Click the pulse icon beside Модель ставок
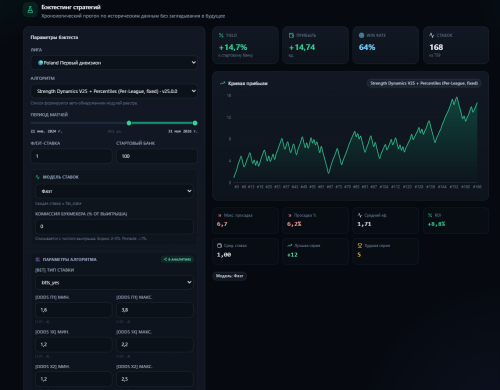Viewport: 500px width, 390px height. (x=37, y=177)
